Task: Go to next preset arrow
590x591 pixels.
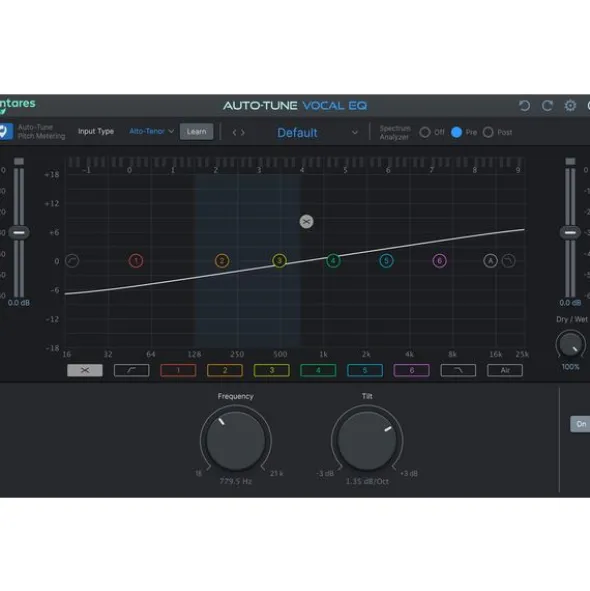Action: point(243,132)
